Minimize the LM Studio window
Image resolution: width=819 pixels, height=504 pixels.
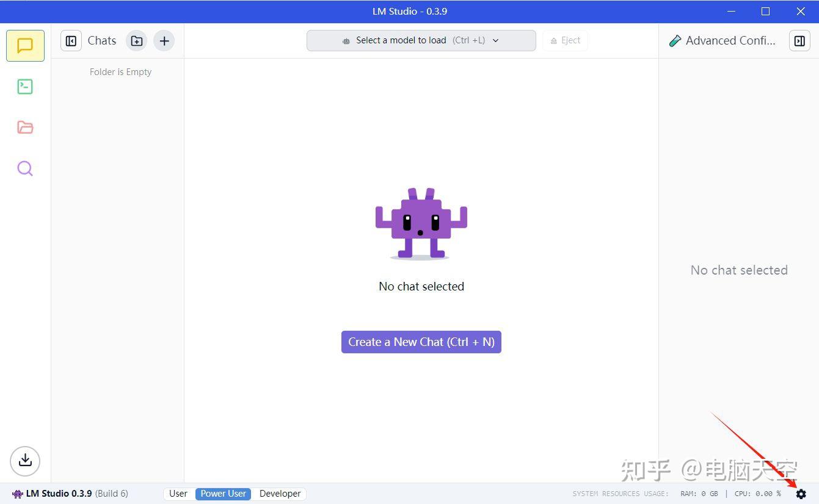[730, 12]
